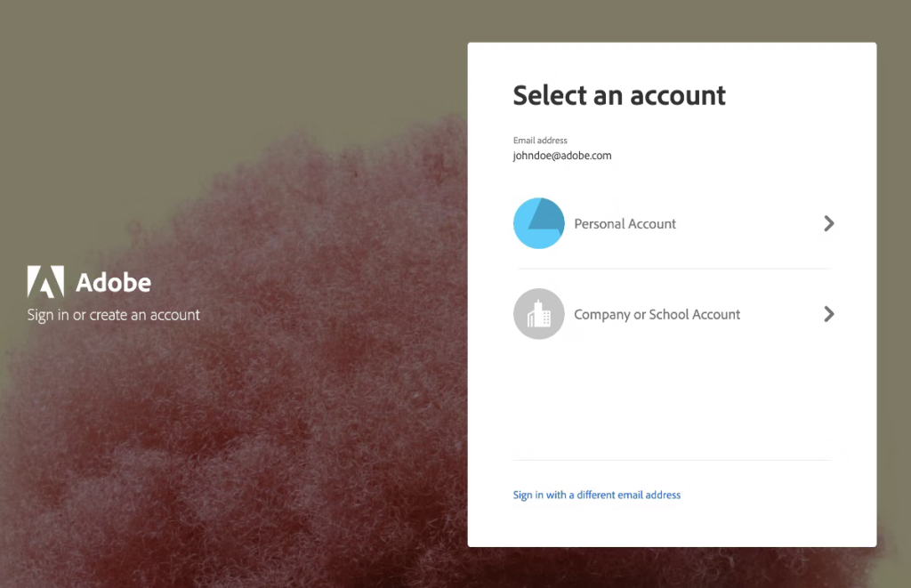Click the divider line between account options
This screenshot has width=911, height=588.
tap(673, 269)
